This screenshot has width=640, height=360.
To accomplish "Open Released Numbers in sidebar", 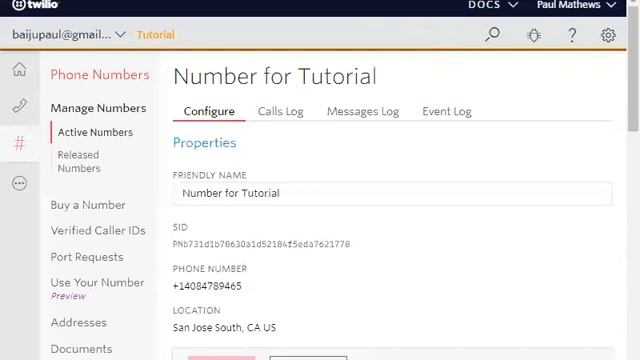I will 79,162.
